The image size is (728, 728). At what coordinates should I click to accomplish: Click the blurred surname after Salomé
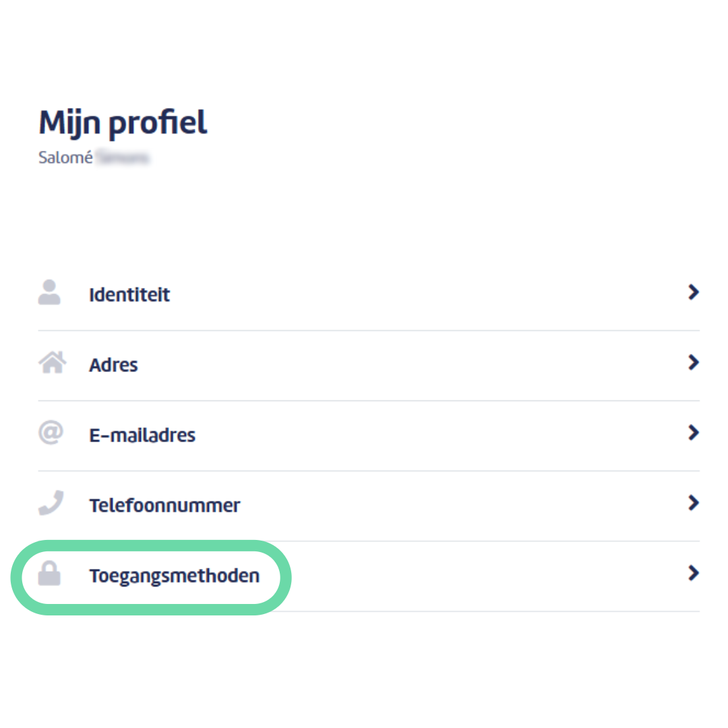pos(123,158)
